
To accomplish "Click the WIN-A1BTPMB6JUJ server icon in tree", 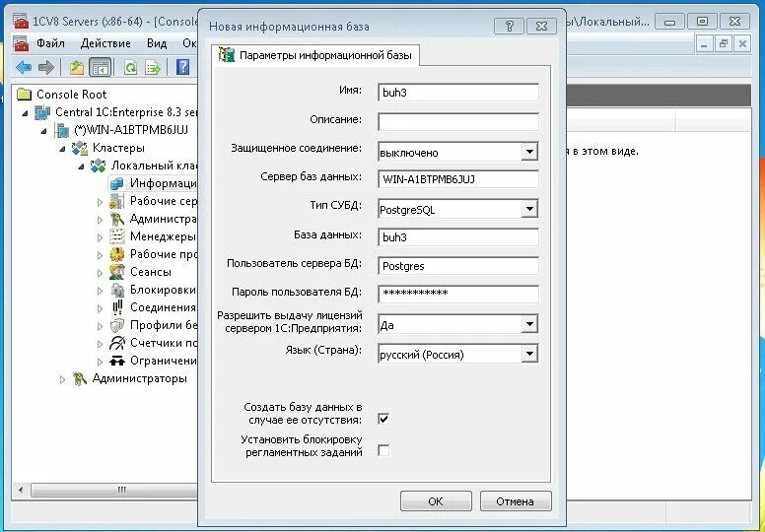I will coord(62,130).
